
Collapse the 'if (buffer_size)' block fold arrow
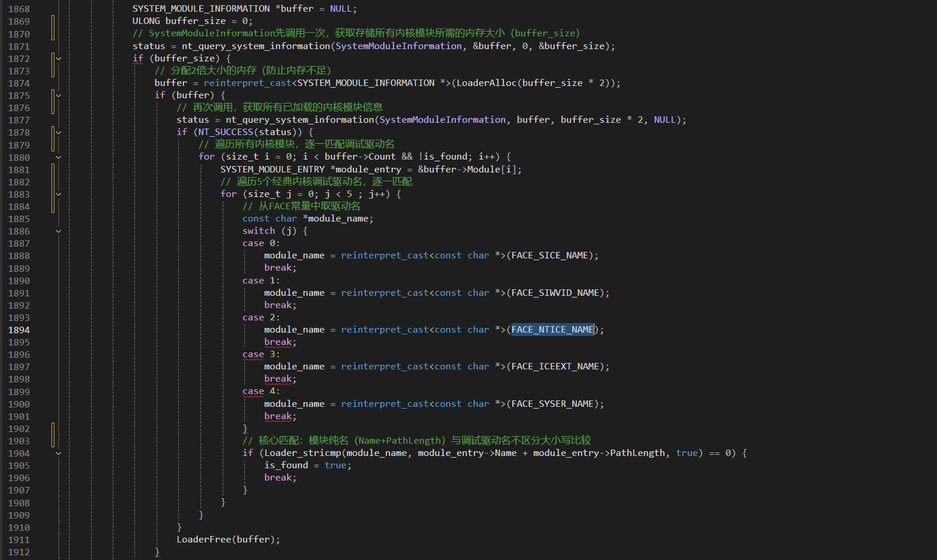coord(58,58)
